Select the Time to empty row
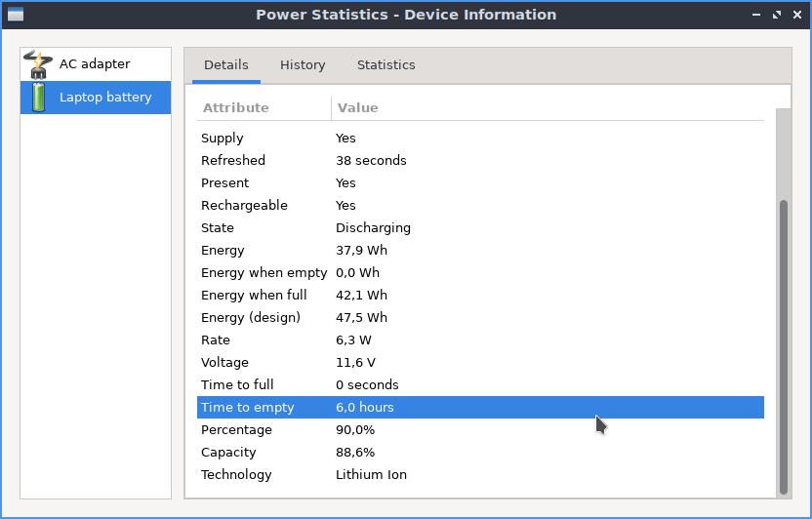This screenshot has height=519, width=812. (480, 407)
